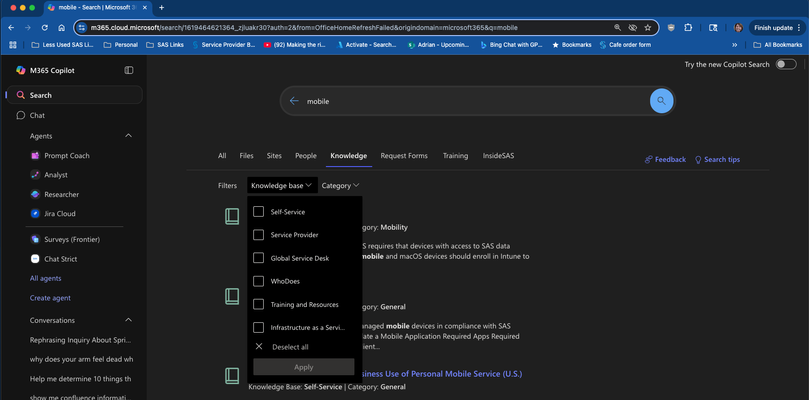The height and width of the screenshot is (400, 809).
Task: Open 'why does your arm feel dead' conversation
Action: tap(82, 359)
